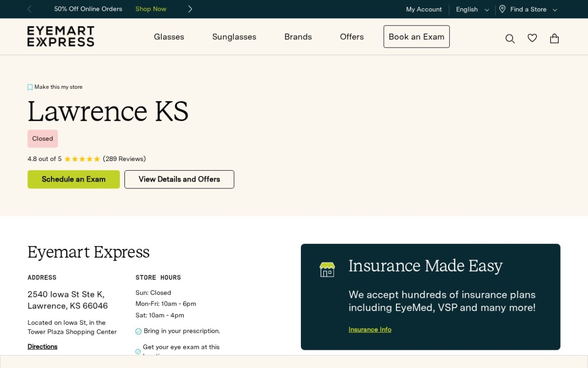Viewport: 588px width, 368px height.
Task: Open the search magnifier icon
Action: pyautogui.click(x=510, y=39)
